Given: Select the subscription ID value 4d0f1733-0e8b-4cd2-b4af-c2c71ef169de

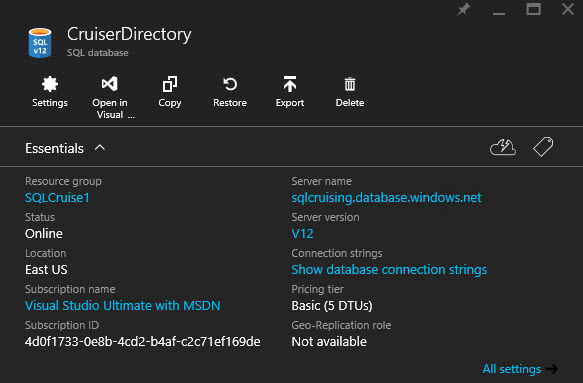Looking at the screenshot, I should pos(142,342).
